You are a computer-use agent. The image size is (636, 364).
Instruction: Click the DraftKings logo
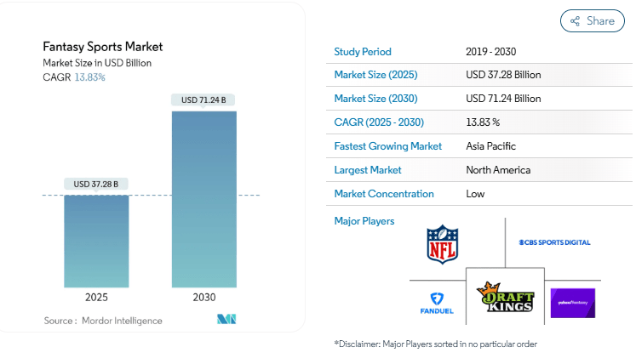click(x=506, y=300)
